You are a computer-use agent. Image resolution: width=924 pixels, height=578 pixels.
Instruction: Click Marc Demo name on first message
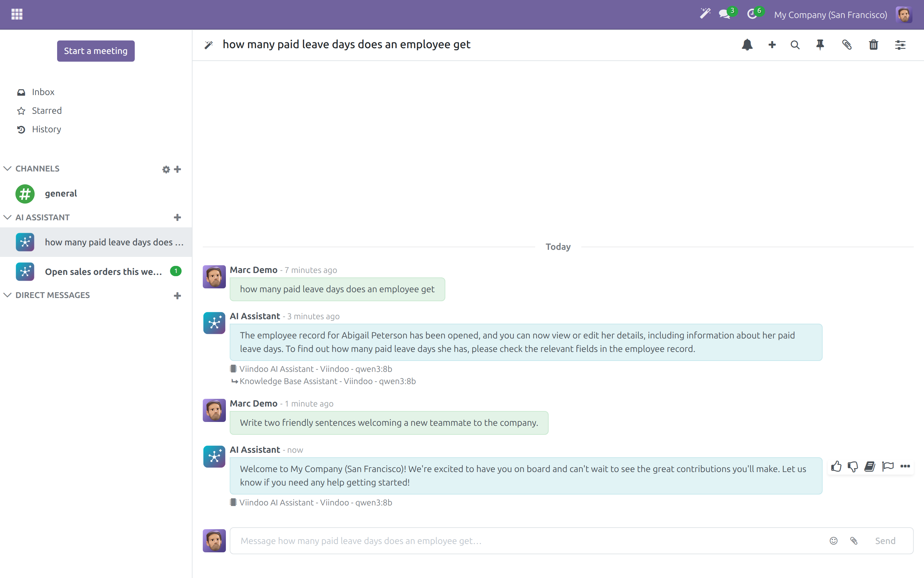point(253,270)
